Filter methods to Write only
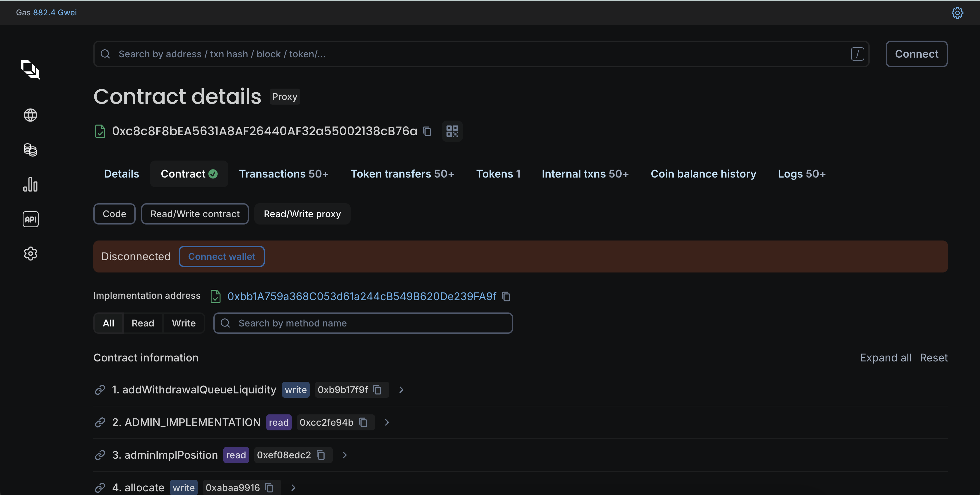 183,323
